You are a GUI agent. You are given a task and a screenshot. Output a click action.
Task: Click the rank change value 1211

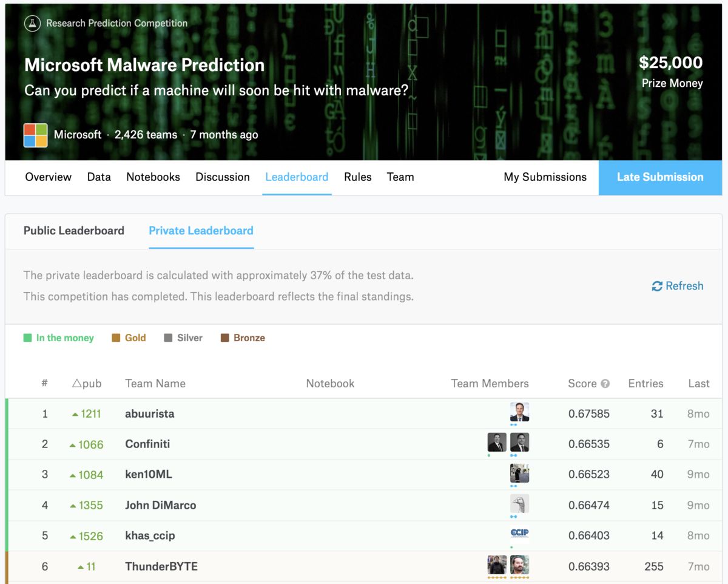click(x=91, y=414)
